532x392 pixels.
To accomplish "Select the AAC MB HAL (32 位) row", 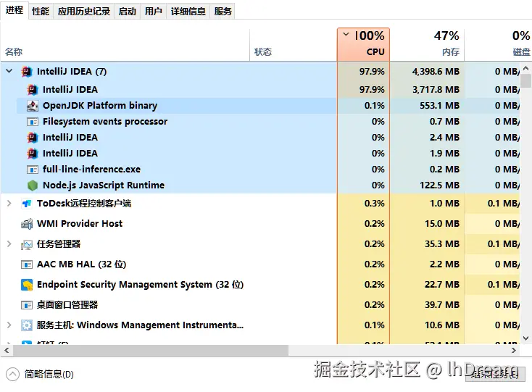I will tap(260, 264).
